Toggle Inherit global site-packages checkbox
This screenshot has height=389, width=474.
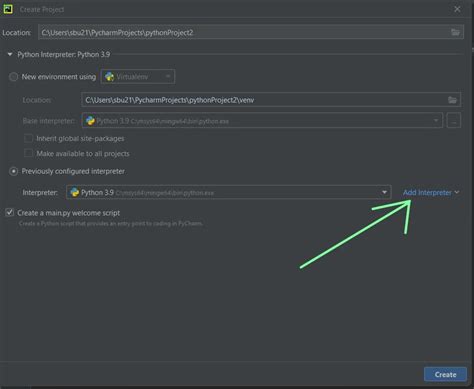(x=28, y=138)
